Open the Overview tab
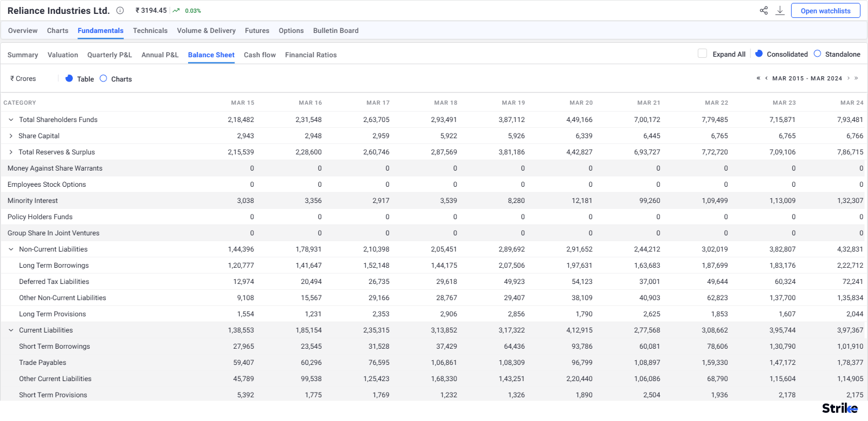The image size is (868, 421). [23, 31]
